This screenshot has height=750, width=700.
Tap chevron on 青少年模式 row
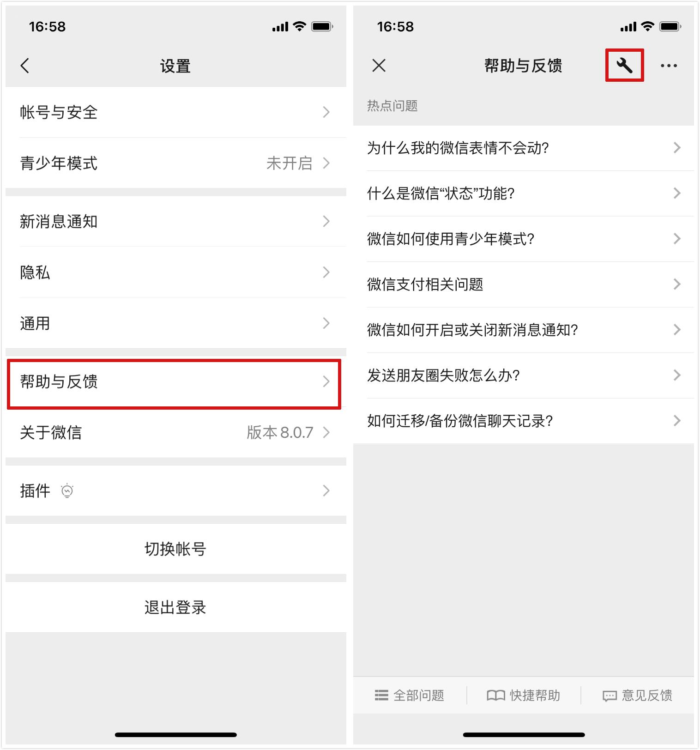[326, 163]
